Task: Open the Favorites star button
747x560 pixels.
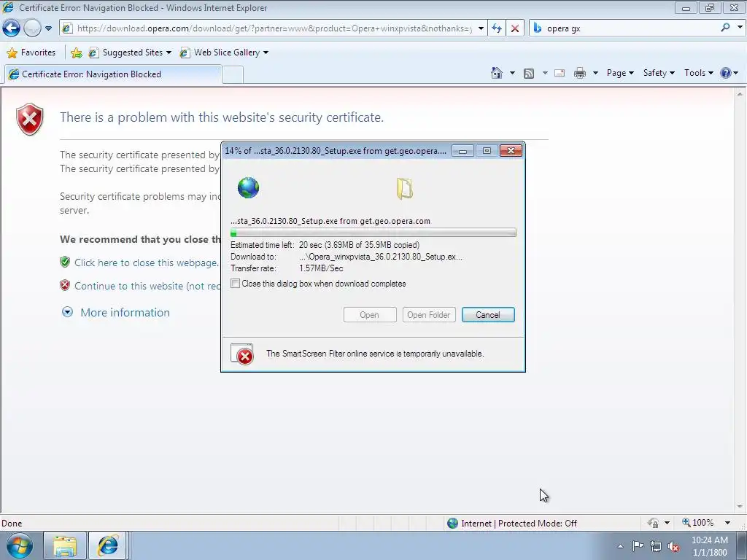Action: [31, 52]
